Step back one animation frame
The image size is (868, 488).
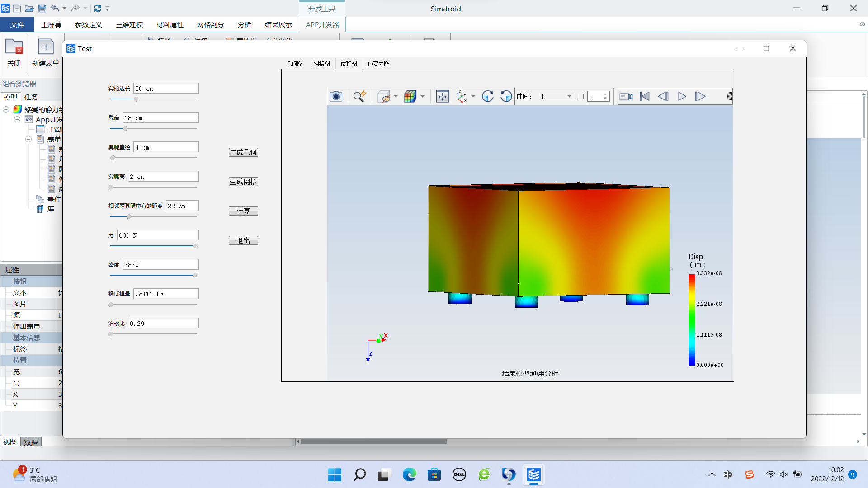pyautogui.click(x=663, y=96)
